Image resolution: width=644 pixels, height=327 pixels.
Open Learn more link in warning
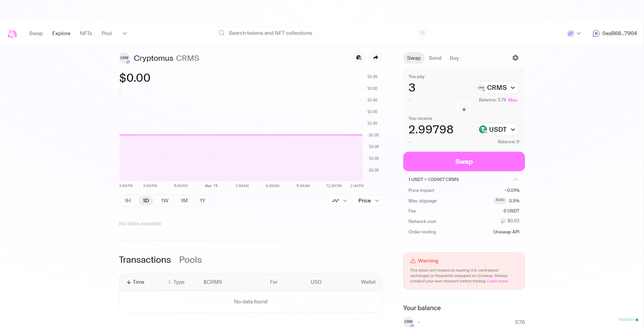(497, 281)
